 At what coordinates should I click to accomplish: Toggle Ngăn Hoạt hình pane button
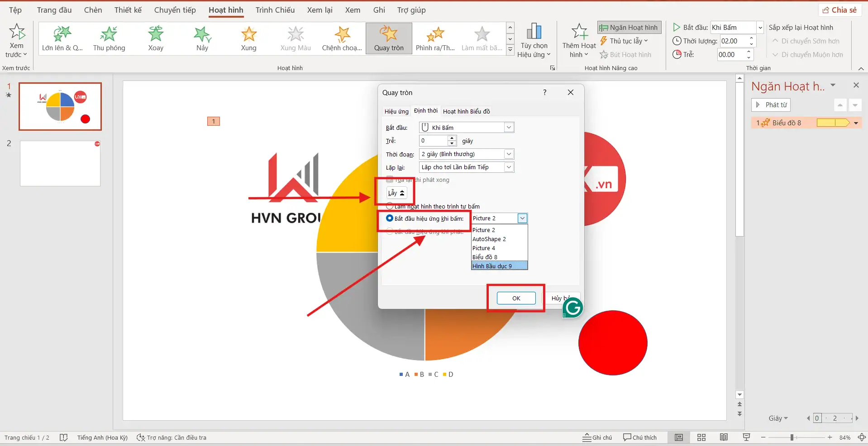(629, 28)
